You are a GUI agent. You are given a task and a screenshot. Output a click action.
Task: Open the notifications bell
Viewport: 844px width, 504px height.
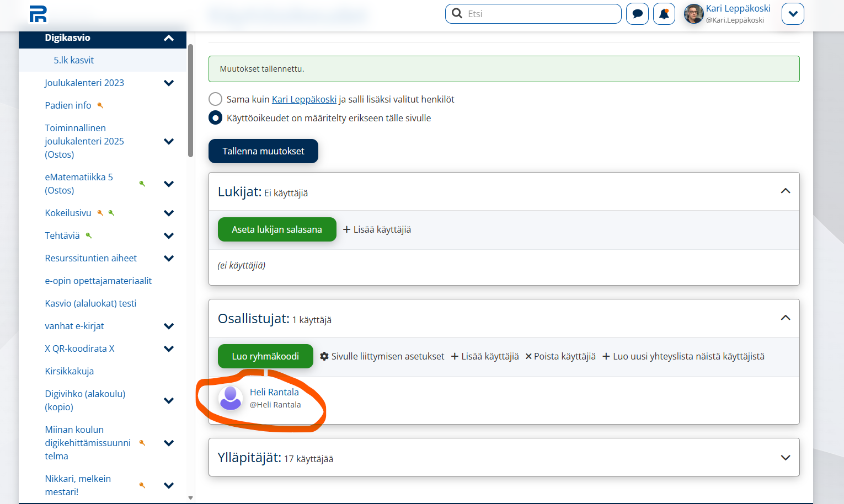click(x=664, y=14)
